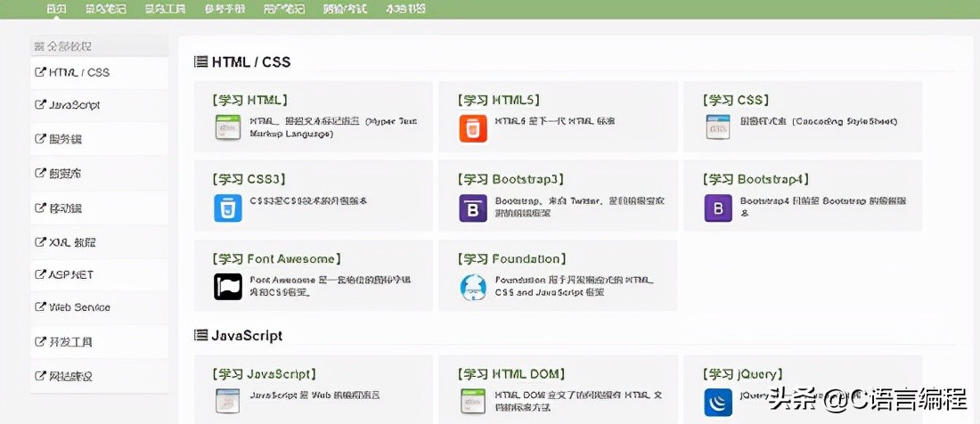Open the 【学习 Font Awesome】 title link

coord(277,258)
